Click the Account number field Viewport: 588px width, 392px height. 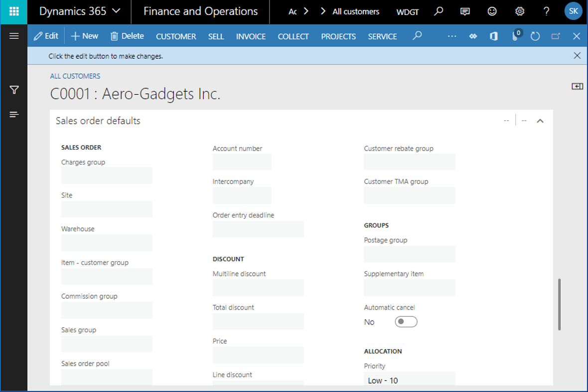[x=242, y=162]
